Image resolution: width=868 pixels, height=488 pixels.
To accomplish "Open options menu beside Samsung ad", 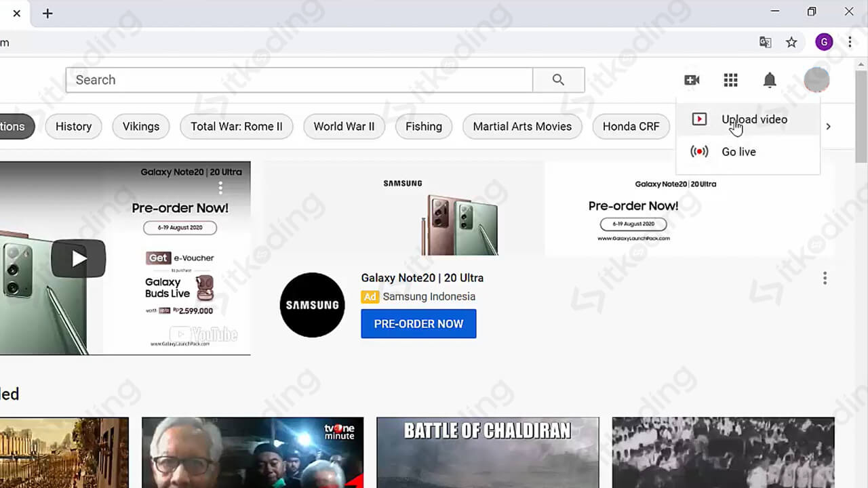I will 825,278.
